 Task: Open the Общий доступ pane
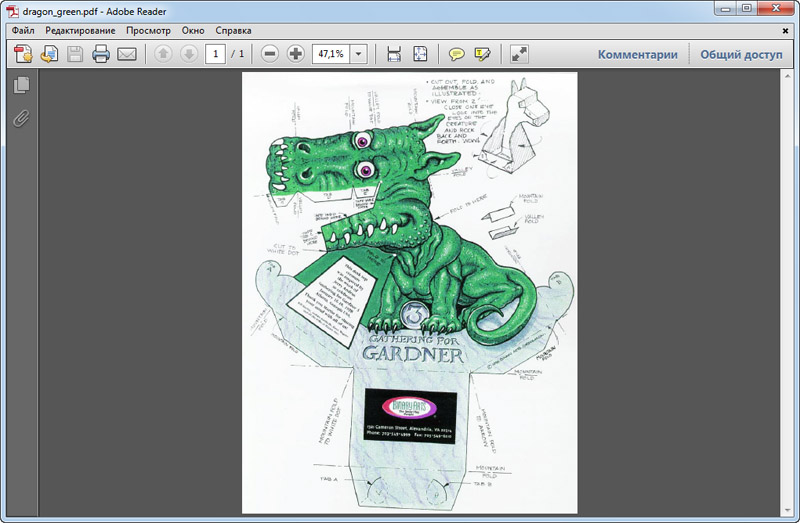741,54
